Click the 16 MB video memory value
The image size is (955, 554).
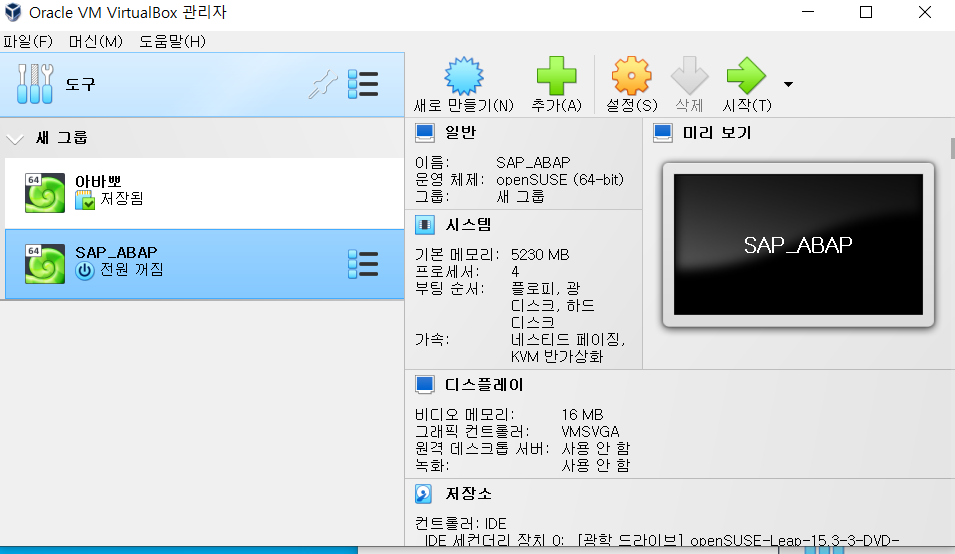click(x=582, y=415)
